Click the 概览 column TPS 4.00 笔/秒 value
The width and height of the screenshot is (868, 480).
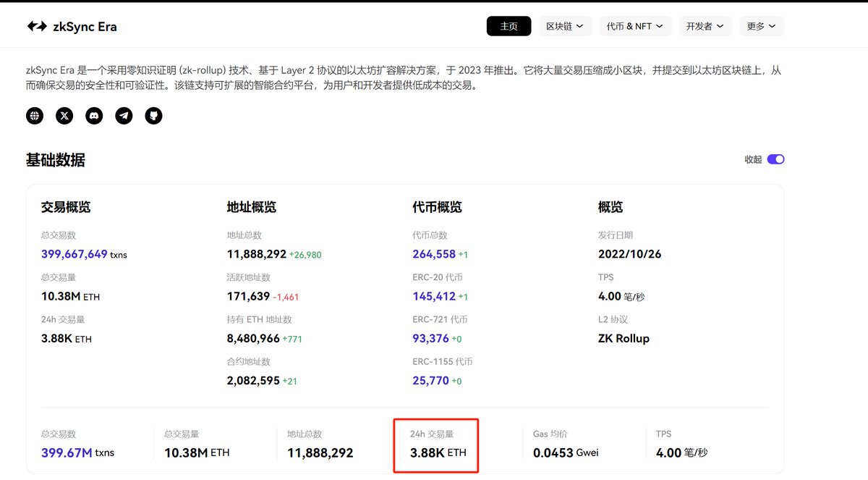tap(622, 296)
